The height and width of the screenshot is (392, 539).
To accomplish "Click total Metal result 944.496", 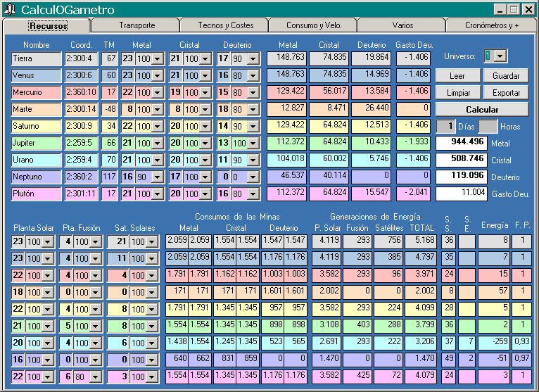I will (462, 143).
